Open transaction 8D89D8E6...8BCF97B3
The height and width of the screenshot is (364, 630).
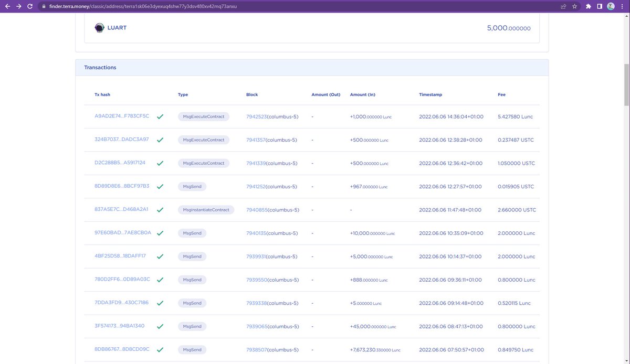click(122, 186)
